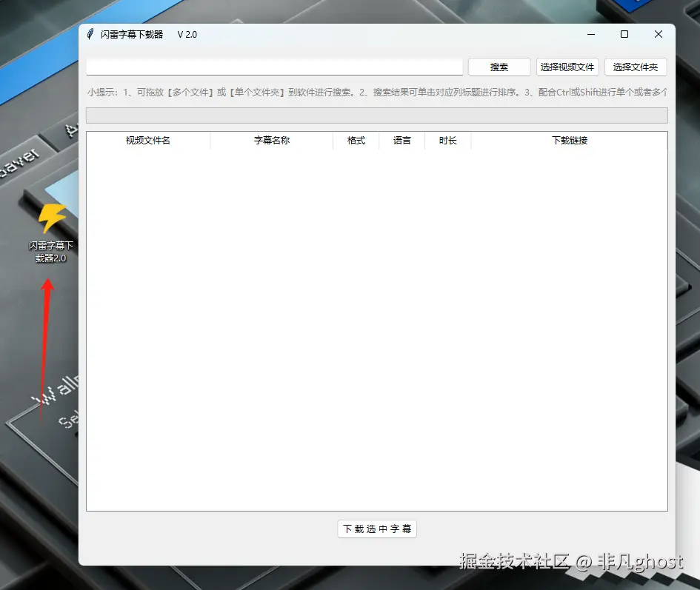The width and height of the screenshot is (700, 590).
Task: Click 选择文件夹 to choose a folder
Action: tap(636, 67)
